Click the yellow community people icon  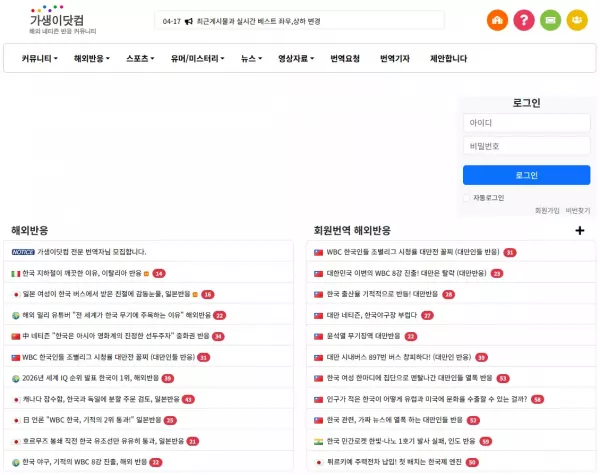click(x=577, y=20)
